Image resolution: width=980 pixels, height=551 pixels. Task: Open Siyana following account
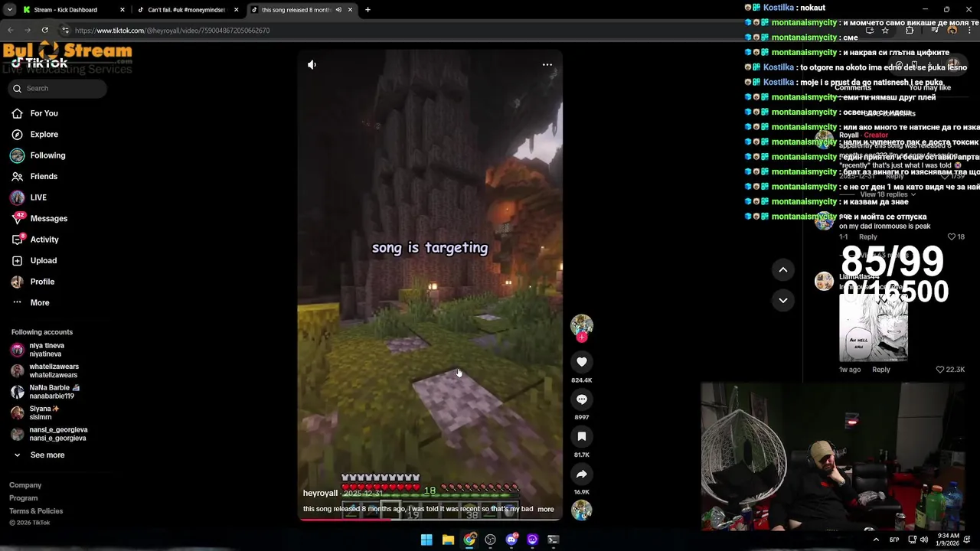click(x=44, y=413)
